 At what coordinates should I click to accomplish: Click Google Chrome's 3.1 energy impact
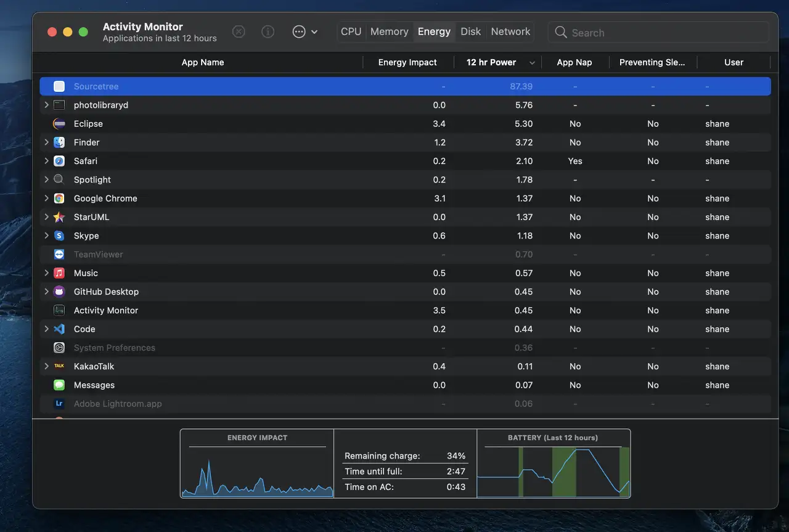point(439,198)
